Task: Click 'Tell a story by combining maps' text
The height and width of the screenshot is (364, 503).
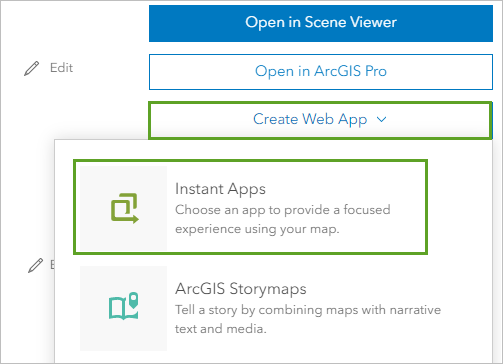Action: coord(249,310)
